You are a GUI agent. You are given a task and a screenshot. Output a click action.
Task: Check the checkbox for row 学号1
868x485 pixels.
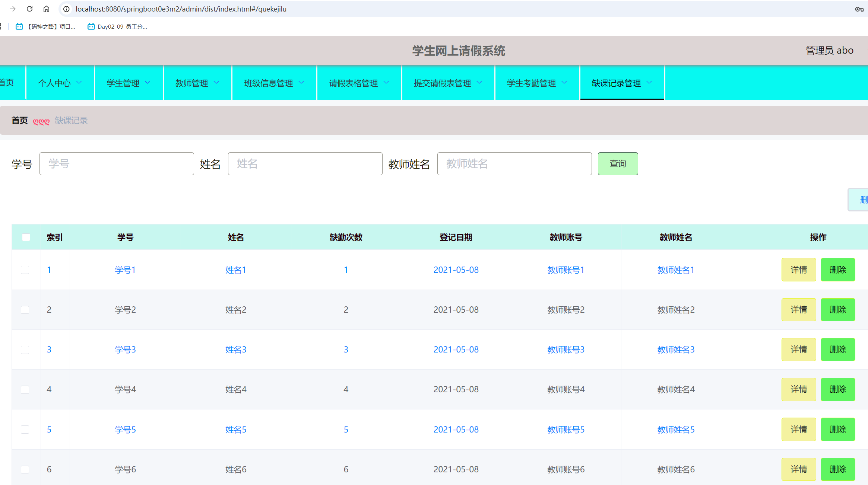pos(25,269)
